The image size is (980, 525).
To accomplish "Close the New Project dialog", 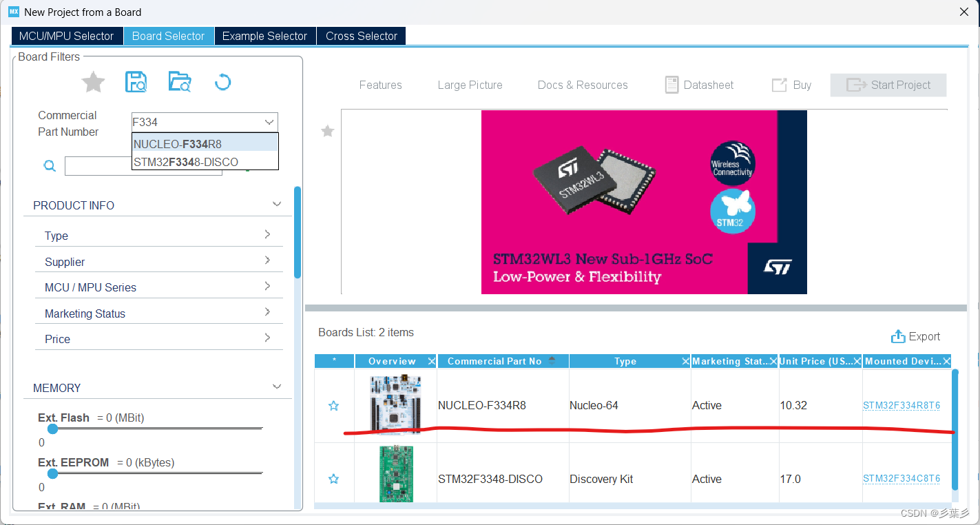I will 964,12.
